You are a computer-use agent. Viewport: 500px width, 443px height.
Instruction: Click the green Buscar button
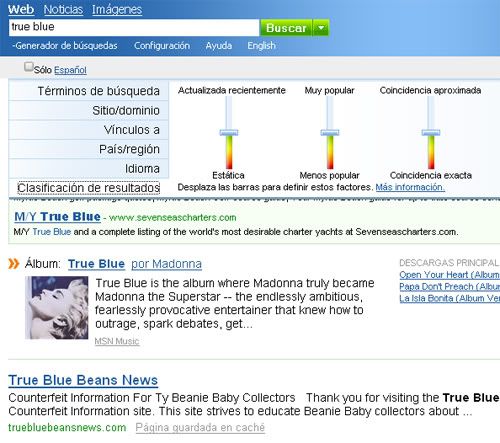point(286,28)
